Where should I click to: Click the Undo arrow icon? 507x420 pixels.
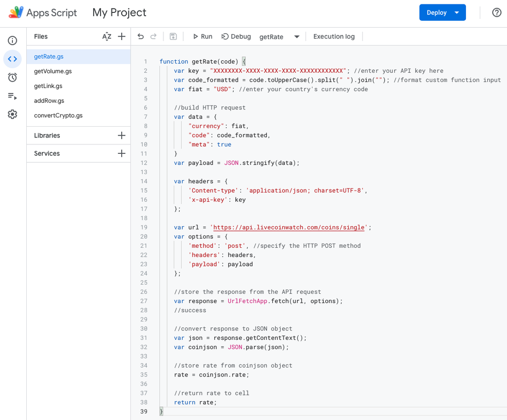pyautogui.click(x=141, y=37)
